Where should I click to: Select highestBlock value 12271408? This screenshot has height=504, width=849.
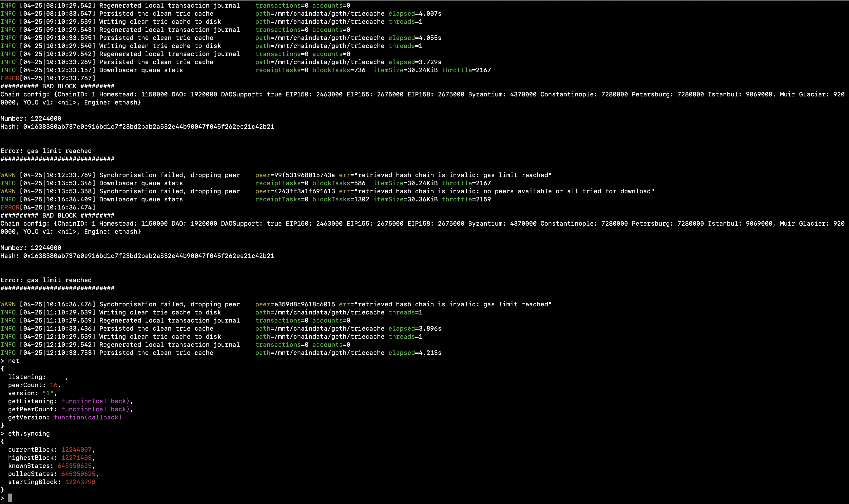click(77, 458)
